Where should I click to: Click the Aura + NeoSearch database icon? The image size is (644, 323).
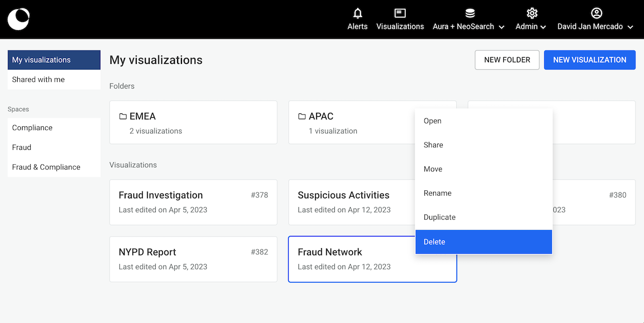coord(470,13)
